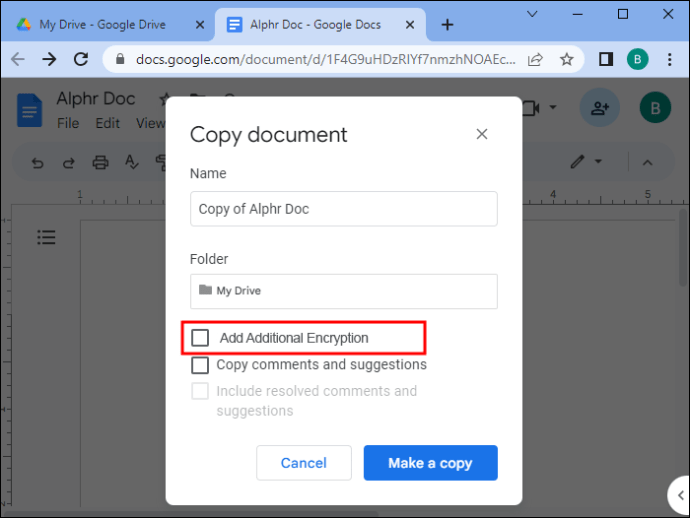Start a Meet video call
This screenshot has height=518, width=690.
531,108
